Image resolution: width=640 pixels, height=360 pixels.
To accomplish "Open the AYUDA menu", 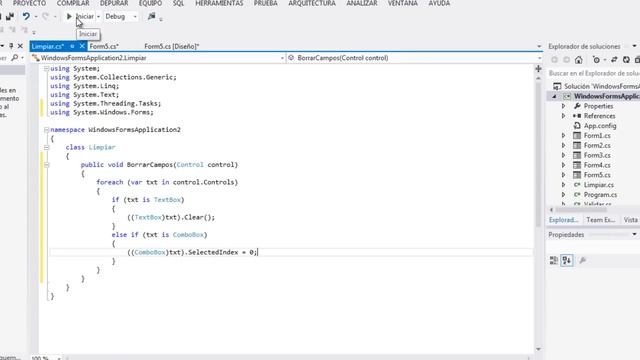I will tap(439, 3).
